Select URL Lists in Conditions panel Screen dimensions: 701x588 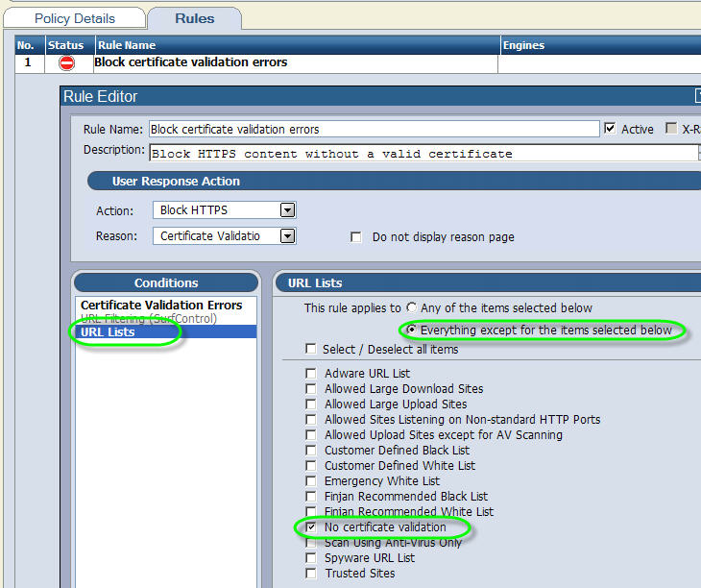[x=108, y=332]
